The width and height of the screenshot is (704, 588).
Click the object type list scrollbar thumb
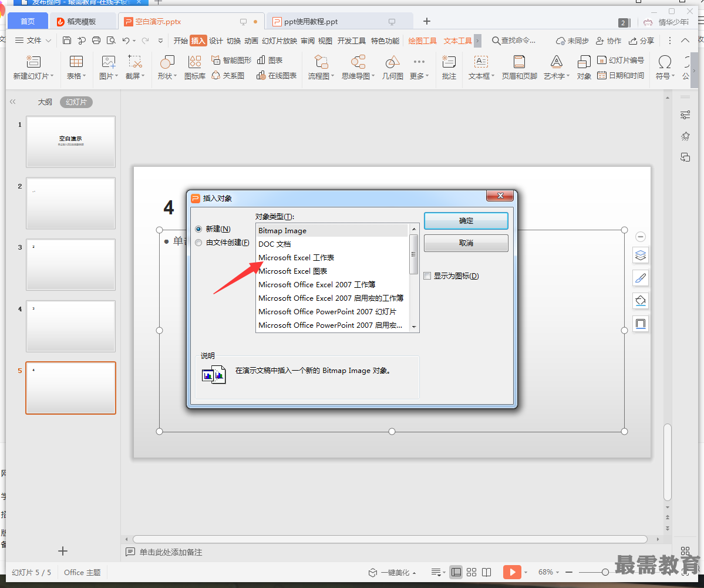coord(414,254)
